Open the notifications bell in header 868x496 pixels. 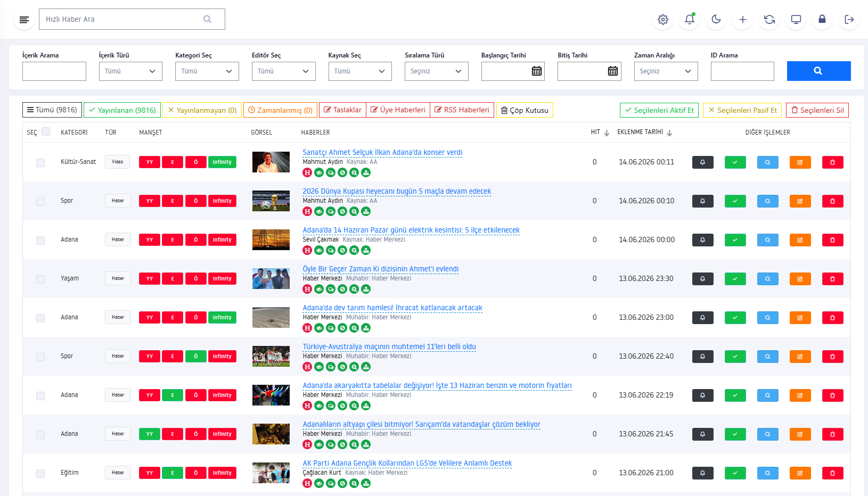(x=690, y=20)
